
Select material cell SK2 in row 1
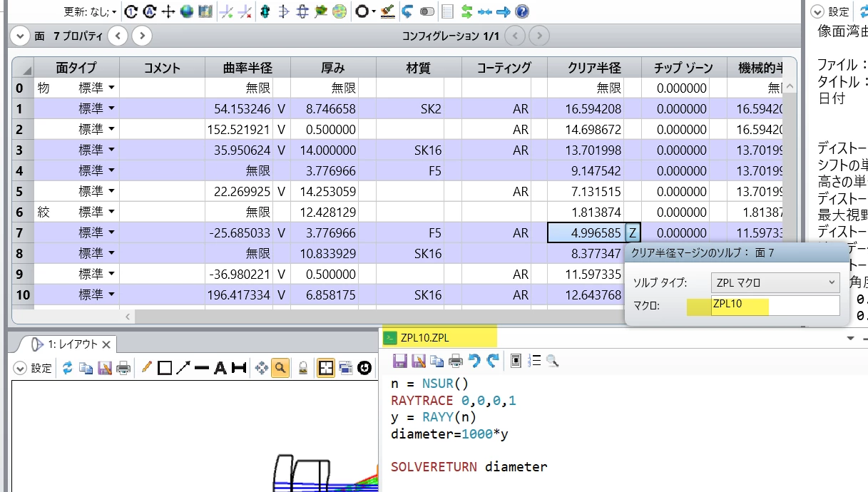(x=410, y=108)
